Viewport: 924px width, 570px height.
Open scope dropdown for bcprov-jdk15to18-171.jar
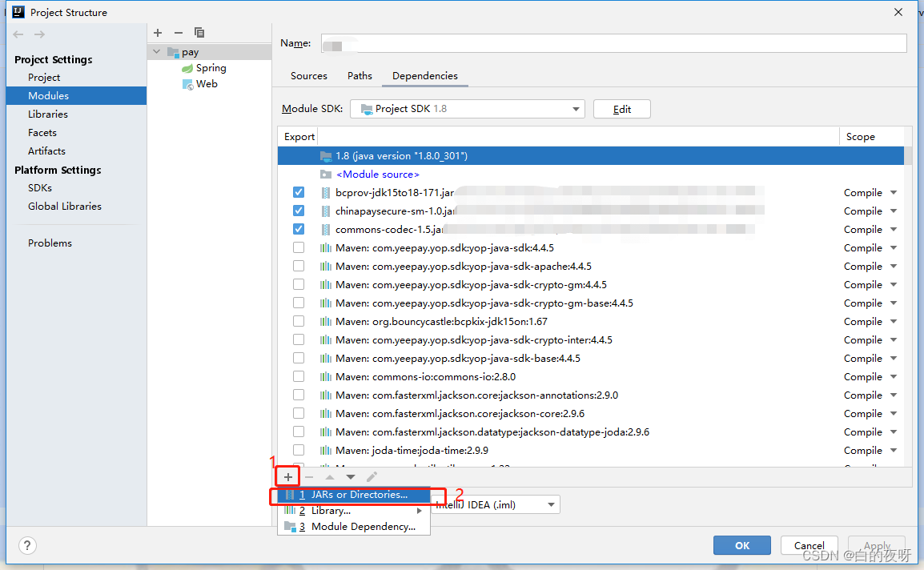click(x=894, y=193)
